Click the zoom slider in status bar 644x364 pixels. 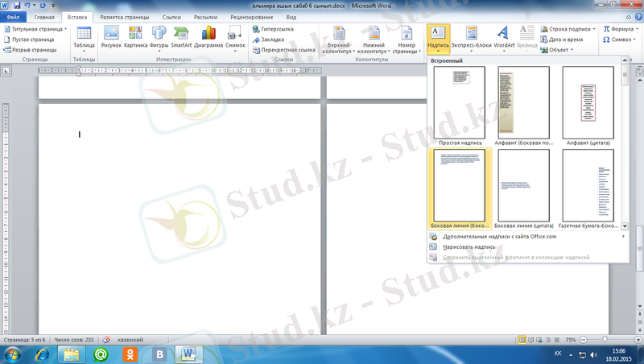click(x=602, y=340)
